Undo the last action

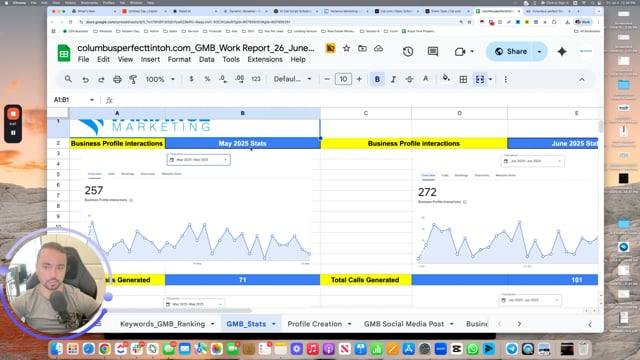coord(85,80)
